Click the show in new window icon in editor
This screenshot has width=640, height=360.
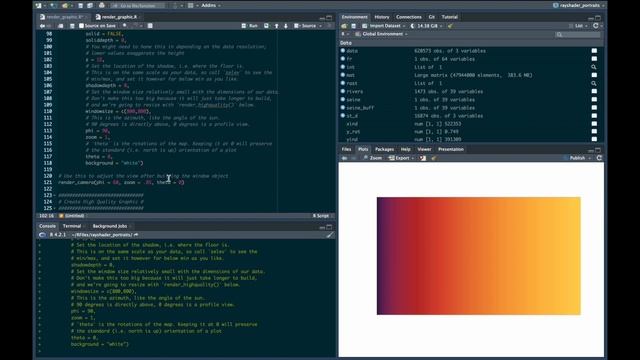click(60, 26)
